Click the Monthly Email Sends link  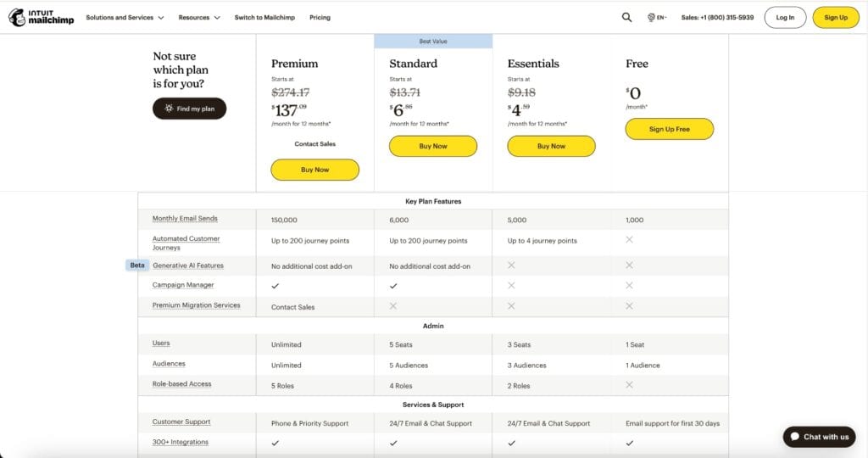tap(185, 218)
